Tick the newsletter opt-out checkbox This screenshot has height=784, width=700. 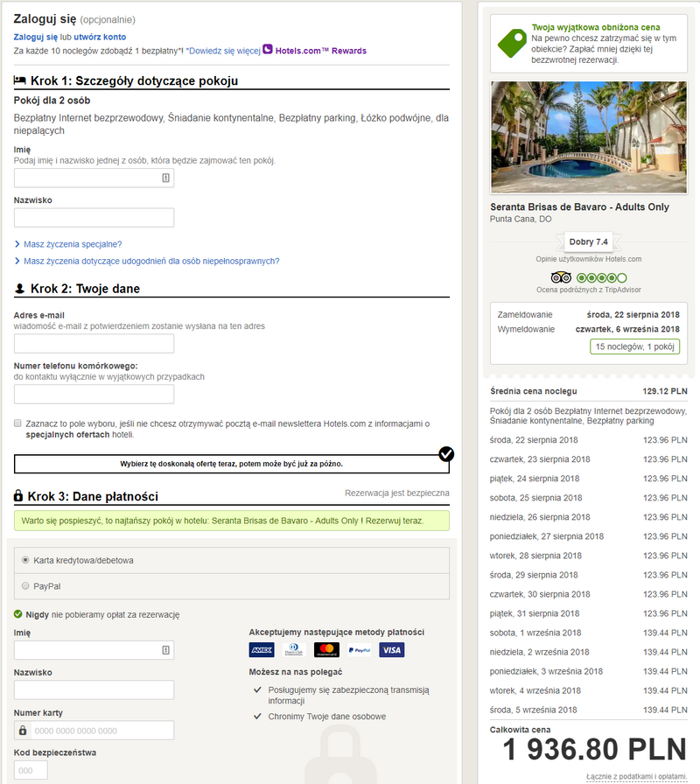(18, 423)
